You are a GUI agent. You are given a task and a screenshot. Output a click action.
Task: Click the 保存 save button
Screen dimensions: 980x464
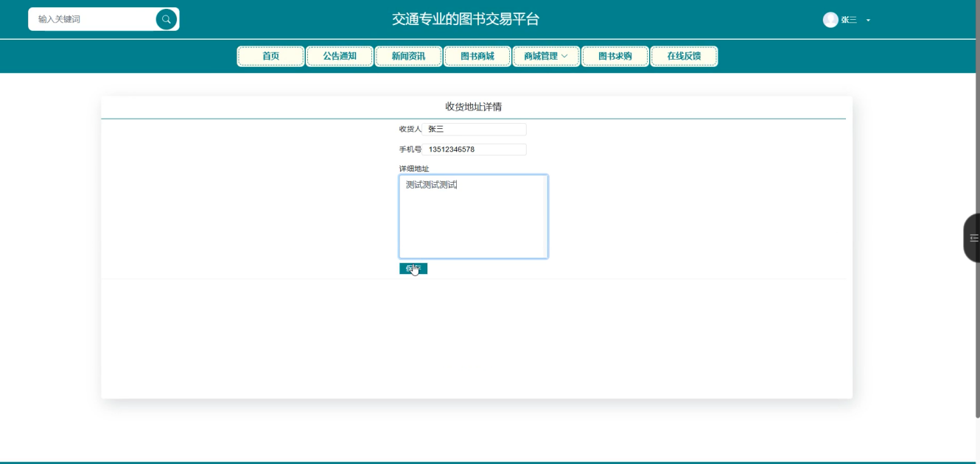pos(413,268)
